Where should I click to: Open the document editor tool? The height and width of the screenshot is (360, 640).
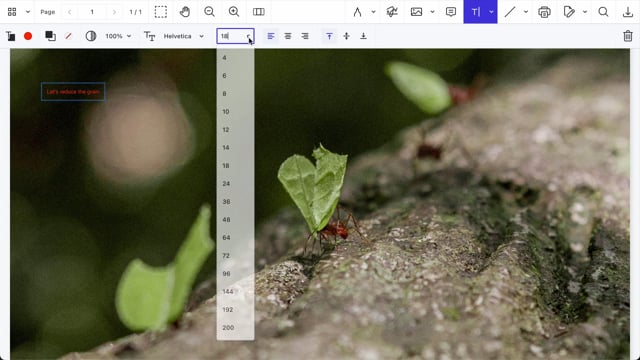pyautogui.click(x=569, y=12)
